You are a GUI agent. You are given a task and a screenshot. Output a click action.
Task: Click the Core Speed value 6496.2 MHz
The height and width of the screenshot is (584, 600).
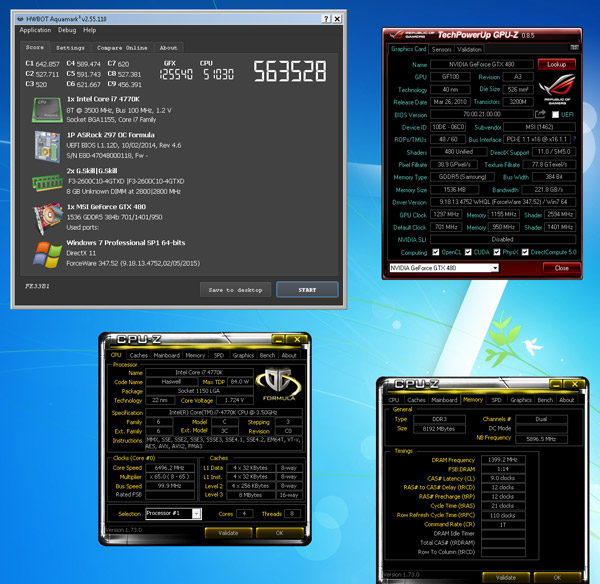tap(170, 468)
